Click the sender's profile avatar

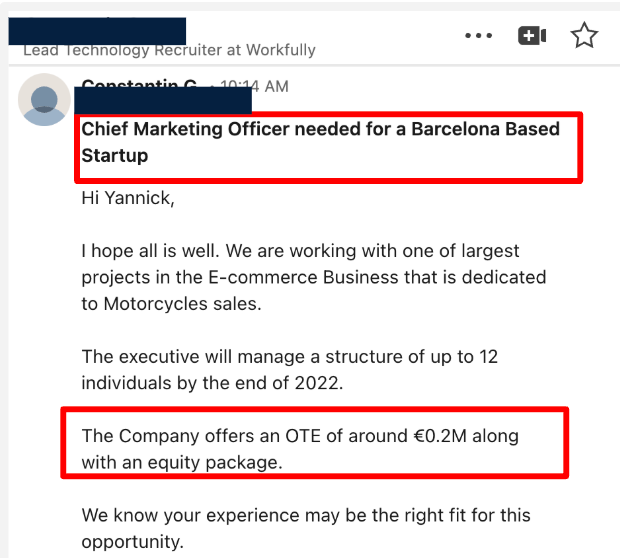(x=44, y=99)
